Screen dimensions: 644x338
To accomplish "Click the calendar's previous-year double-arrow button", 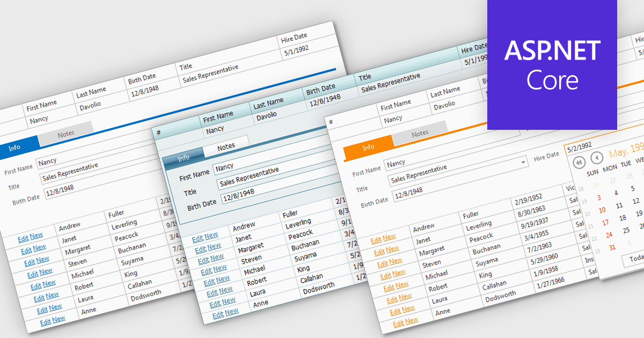I will coord(579,161).
